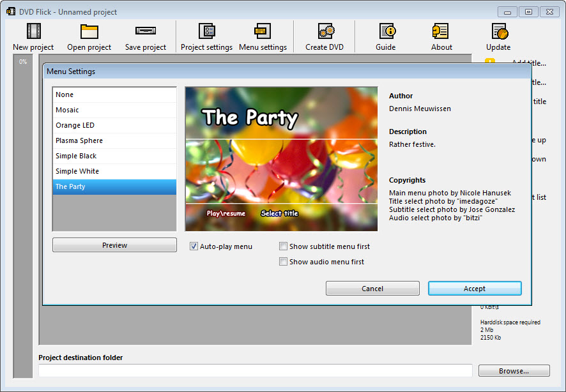
Task: Cancel the Menu Settings dialog
Action: (x=372, y=288)
